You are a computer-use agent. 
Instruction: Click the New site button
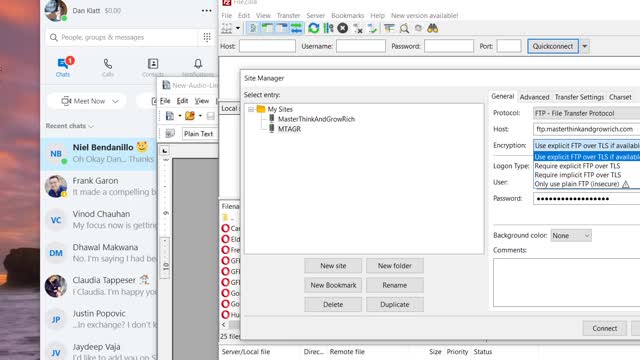point(333,266)
